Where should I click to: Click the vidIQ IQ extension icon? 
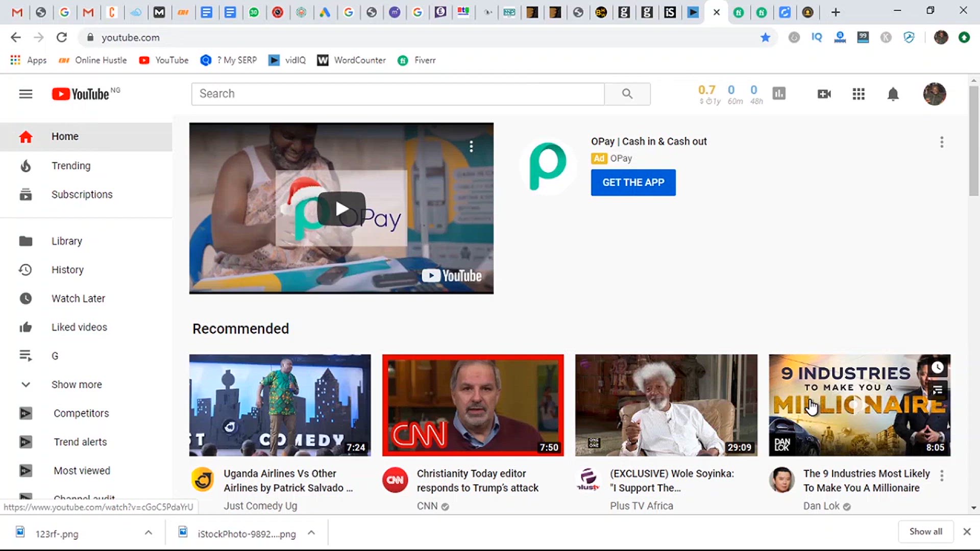[817, 37]
